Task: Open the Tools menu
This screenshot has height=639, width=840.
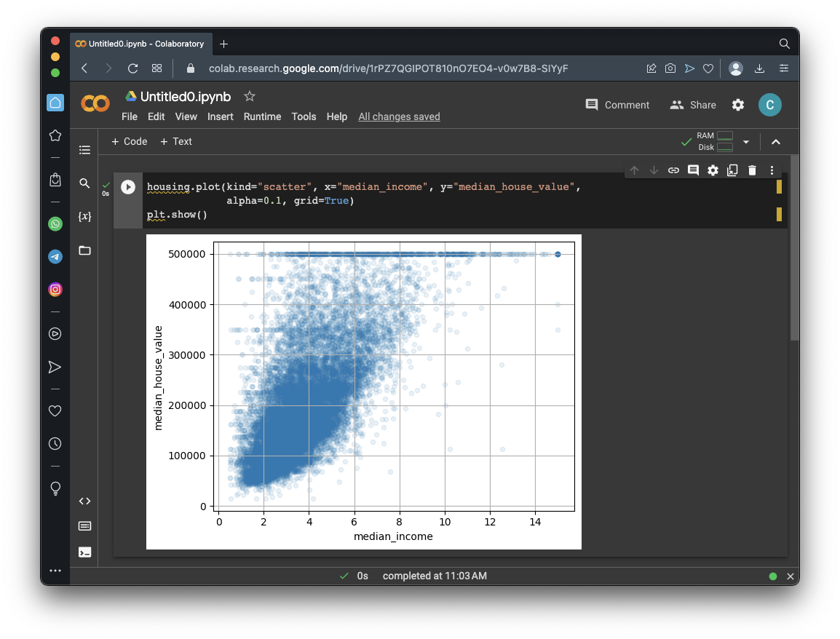Action: coord(304,116)
